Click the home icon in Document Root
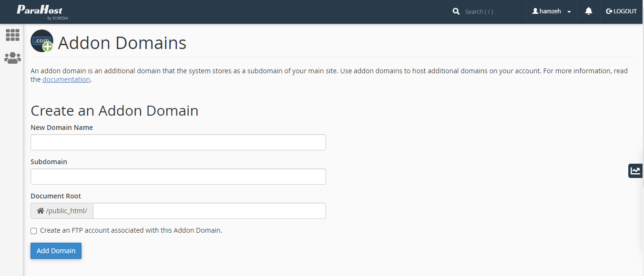644x276 pixels. click(x=41, y=211)
